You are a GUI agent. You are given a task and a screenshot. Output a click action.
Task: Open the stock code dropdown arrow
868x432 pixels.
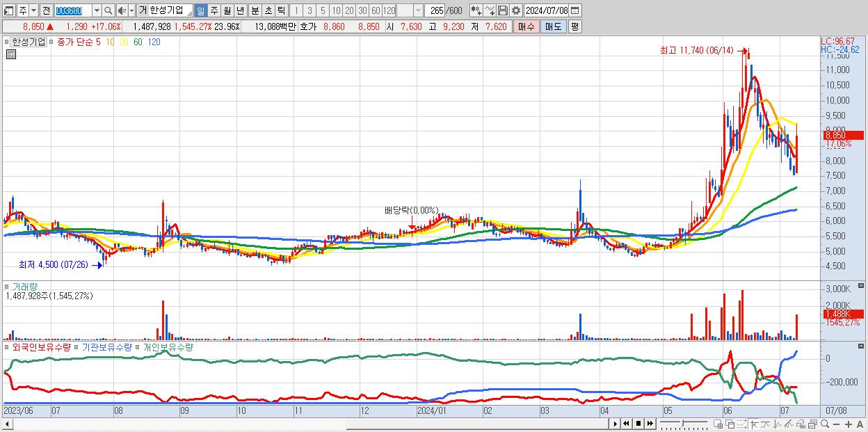tap(97, 10)
